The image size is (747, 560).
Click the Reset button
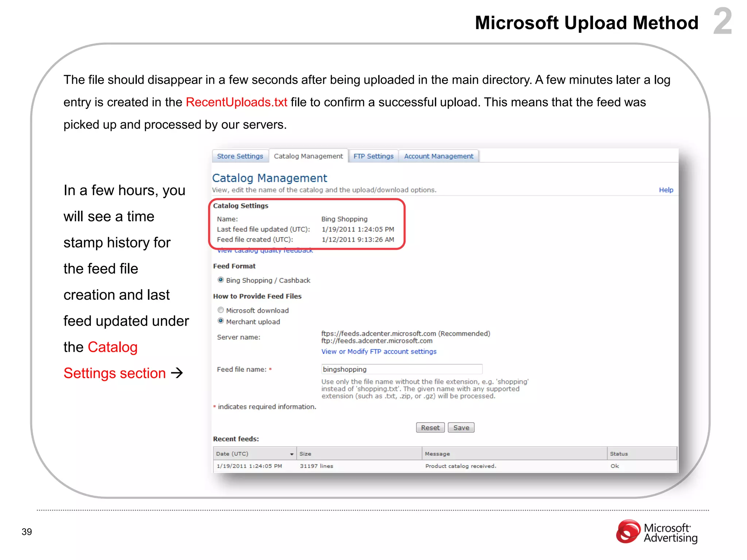(x=430, y=428)
